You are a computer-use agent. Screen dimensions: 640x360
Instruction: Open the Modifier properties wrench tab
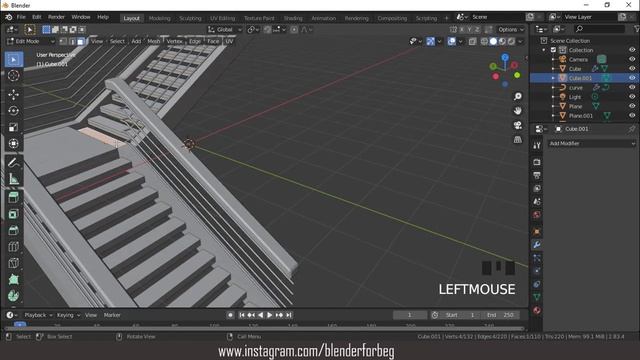pyautogui.click(x=537, y=245)
